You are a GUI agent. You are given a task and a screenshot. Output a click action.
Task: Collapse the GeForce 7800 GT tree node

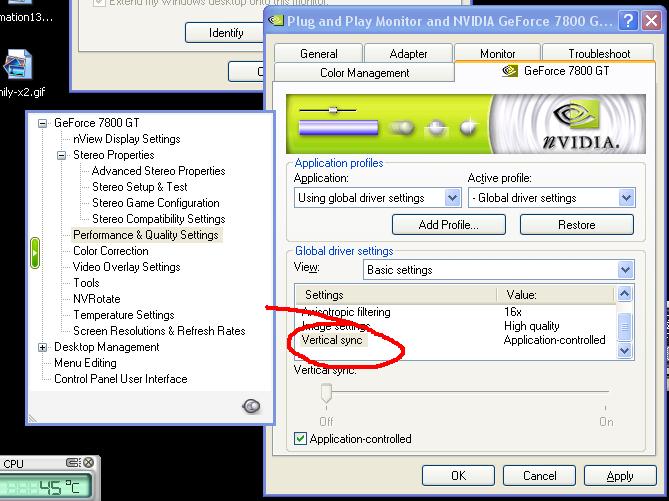point(43,123)
